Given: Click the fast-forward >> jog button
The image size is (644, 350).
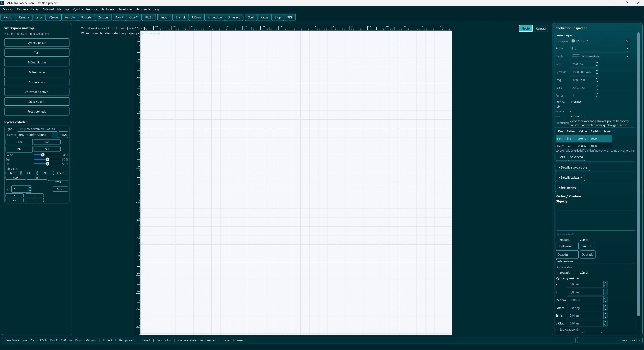Looking at the screenshot, I should click(x=35, y=200).
